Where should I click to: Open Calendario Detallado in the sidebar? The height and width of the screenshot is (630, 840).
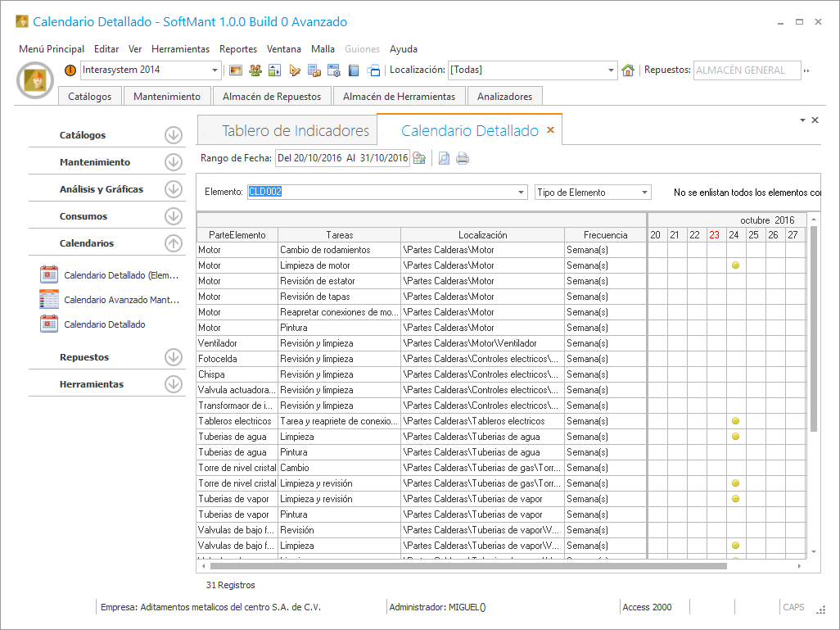105,324
